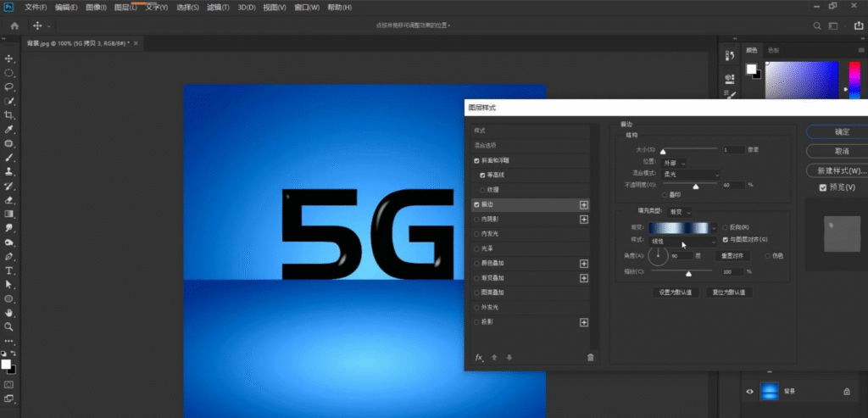Open the workspace switcher icon
This screenshot has height=418, width=868.
pyautogui.click(x=833, y=26)
